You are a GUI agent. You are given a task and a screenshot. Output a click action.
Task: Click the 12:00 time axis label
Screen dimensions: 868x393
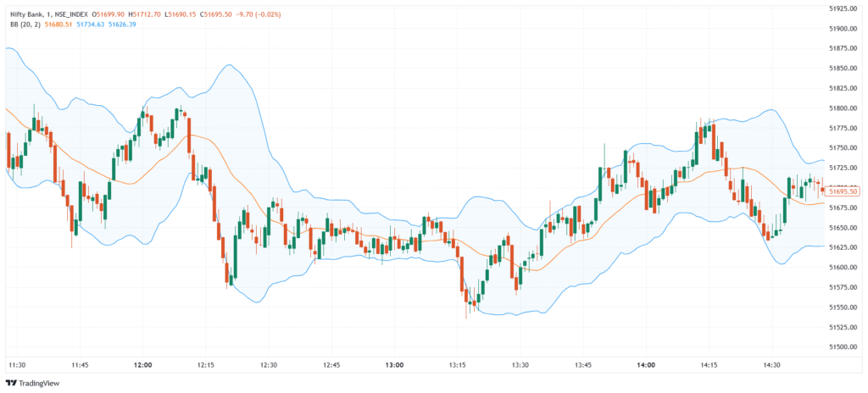pos(142,364)
